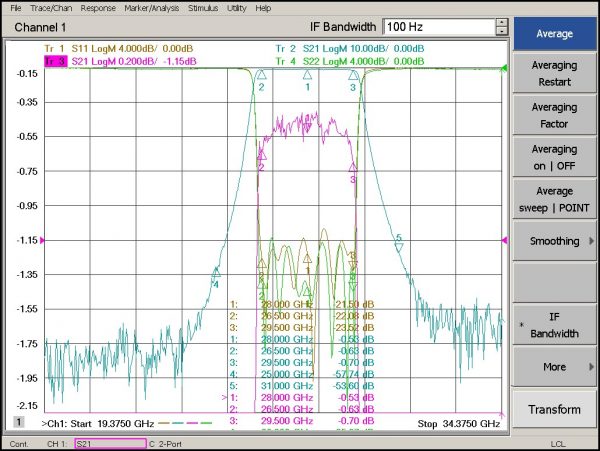Click the channel 1 indicator box at bottom-left
This screenshot has width=600, height=451.
(x=18, y=422)
